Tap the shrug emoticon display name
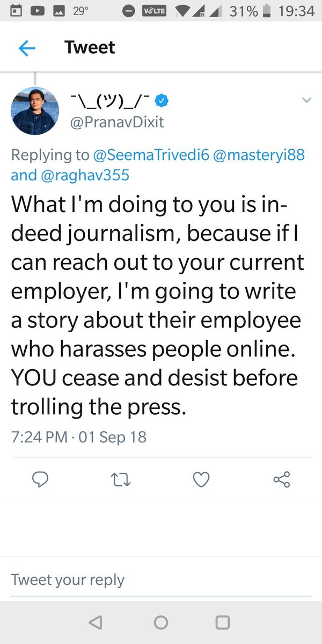This screenshot has width=322, height=644. [109, 100]
